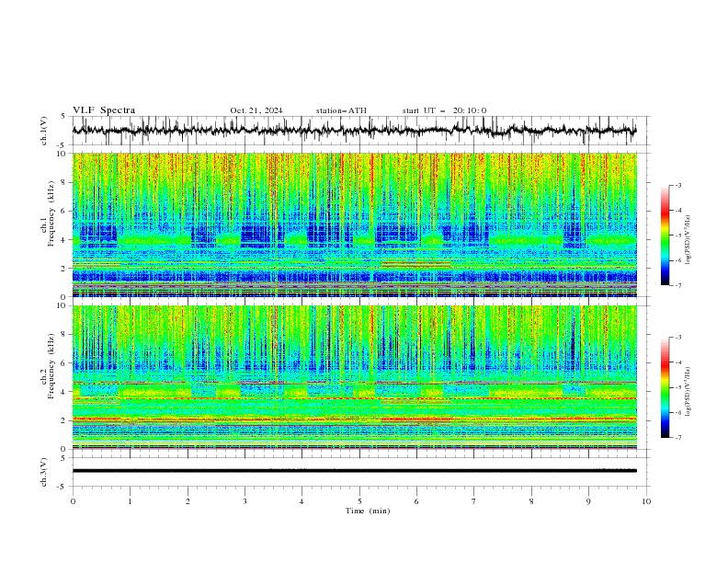
Task: Click the upper log(PSD) colorbar label
Action: (x=688, y=240)
